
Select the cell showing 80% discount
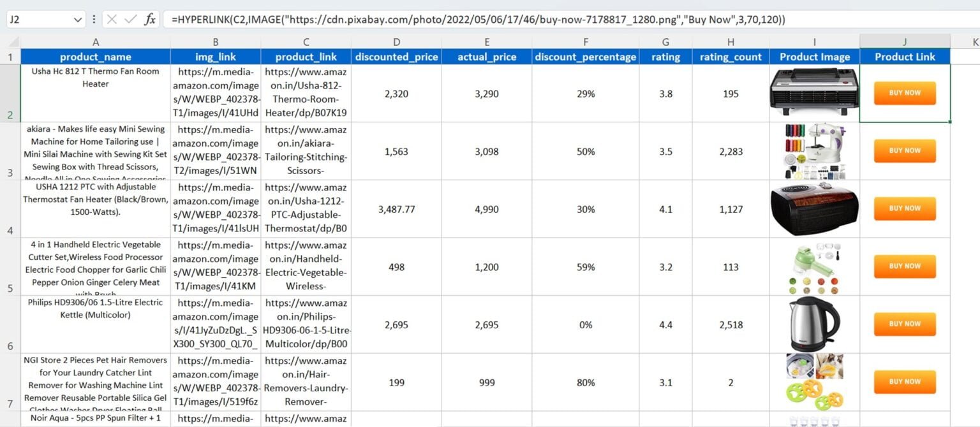coord(585,382)
